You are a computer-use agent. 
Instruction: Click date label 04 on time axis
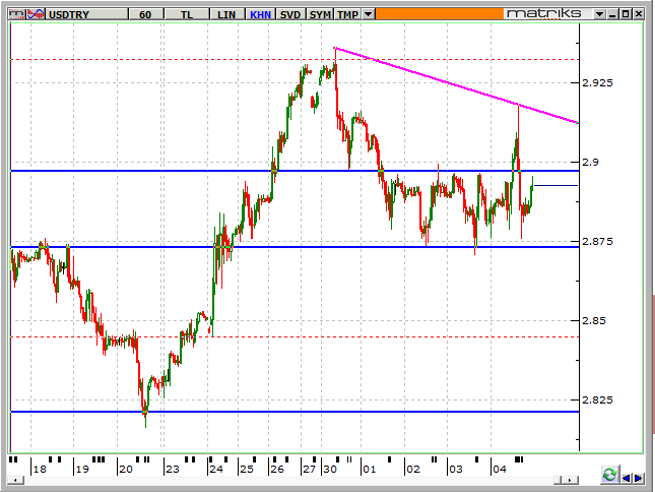pos(499,469)
